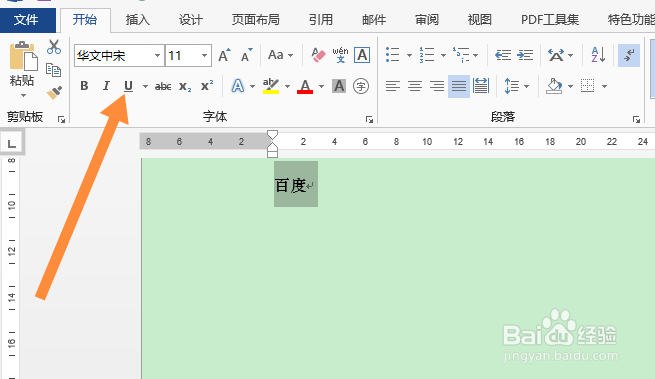Viewport: 655px width, 379px height.
Task: Toggle Subscript formatting
Action: coord(185,86)
